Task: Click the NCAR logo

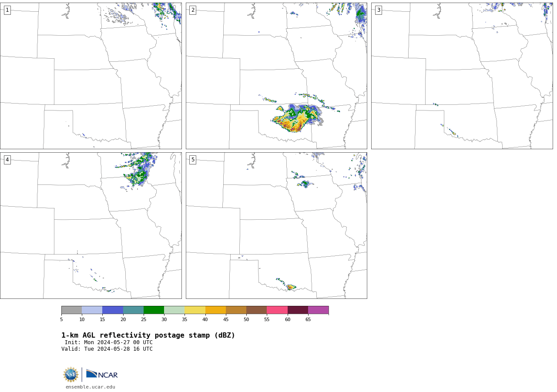Action: coord(102,374)
